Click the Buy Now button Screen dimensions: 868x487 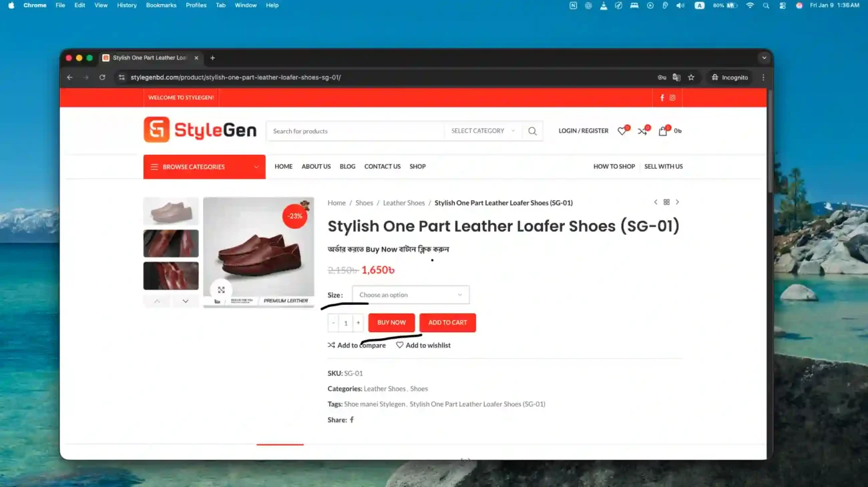[x=391, y=323]
